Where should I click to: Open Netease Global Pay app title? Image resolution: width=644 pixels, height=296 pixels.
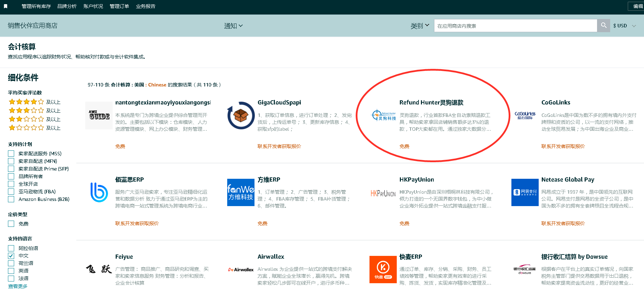click(568, 179)
